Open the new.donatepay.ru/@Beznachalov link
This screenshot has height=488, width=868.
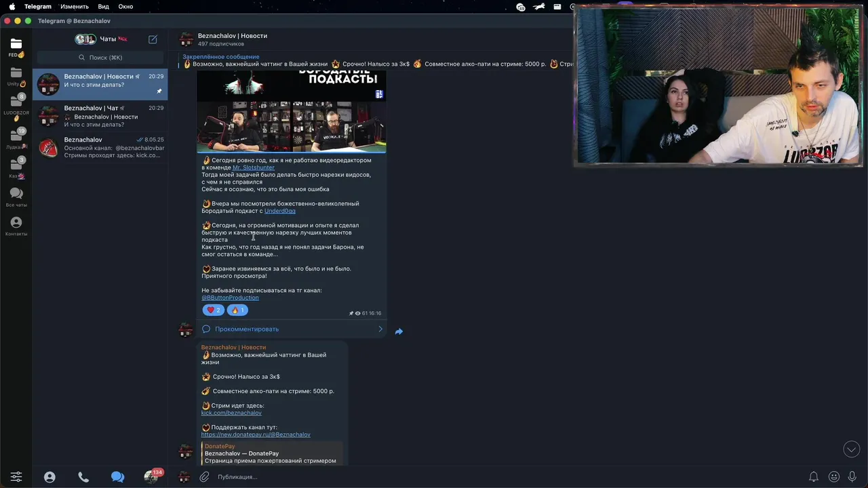(x=256, y=434)
